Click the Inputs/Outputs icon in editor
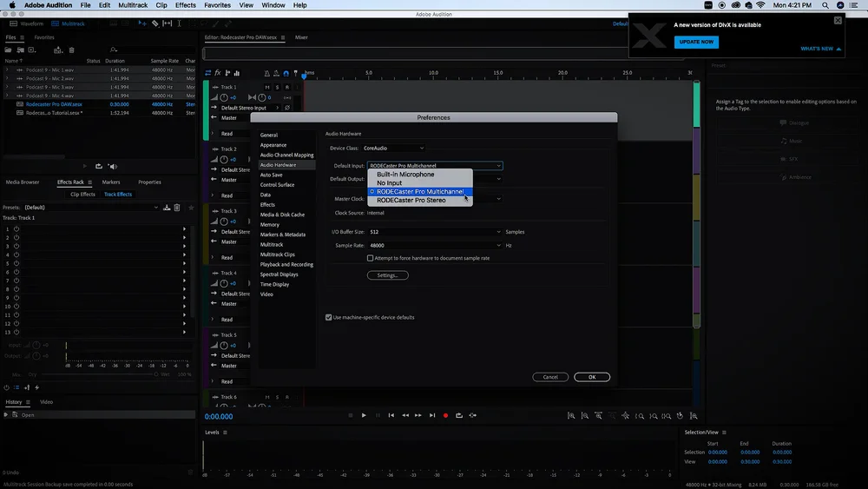Image resolution: width=868 pixels, height=489 pixels. (x=208, y=73)
